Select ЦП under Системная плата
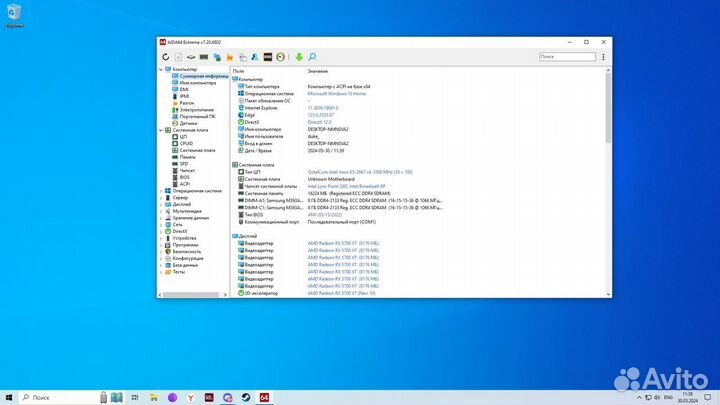The height and width of the screenshot is (405, 720). [183, 137]
